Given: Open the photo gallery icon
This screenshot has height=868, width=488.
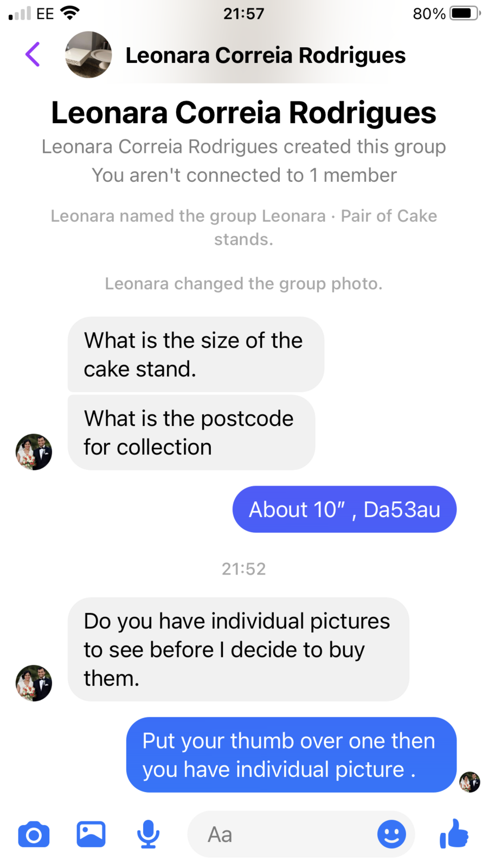Looking at the screenshot, I should [x=91, y=834].
